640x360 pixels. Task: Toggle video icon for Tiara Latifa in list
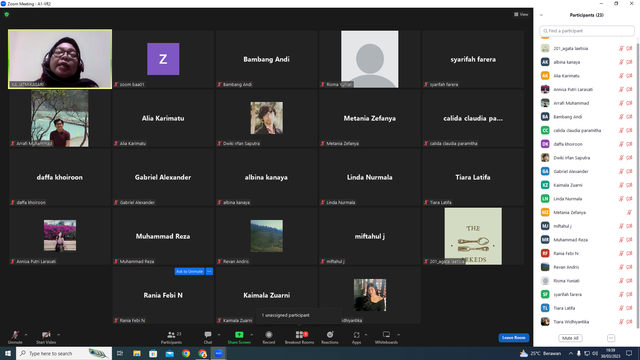click(629, 308)
